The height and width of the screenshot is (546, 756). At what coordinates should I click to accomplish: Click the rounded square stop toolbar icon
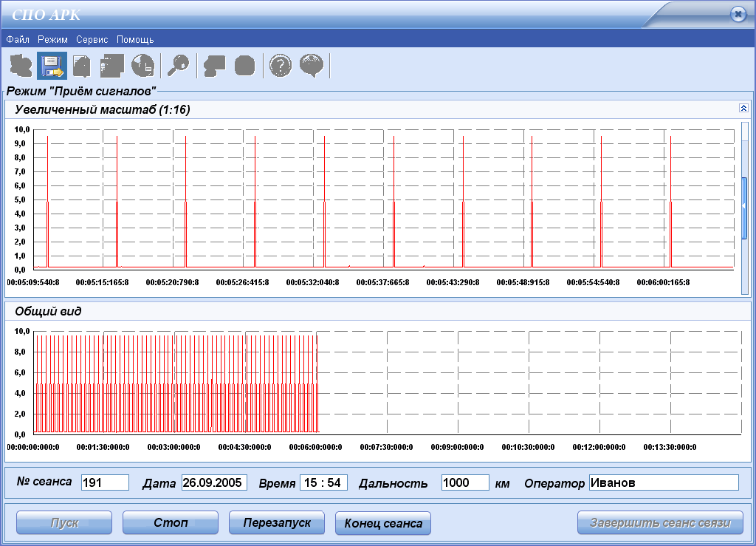pyautogui.click(x=244, y=66)
